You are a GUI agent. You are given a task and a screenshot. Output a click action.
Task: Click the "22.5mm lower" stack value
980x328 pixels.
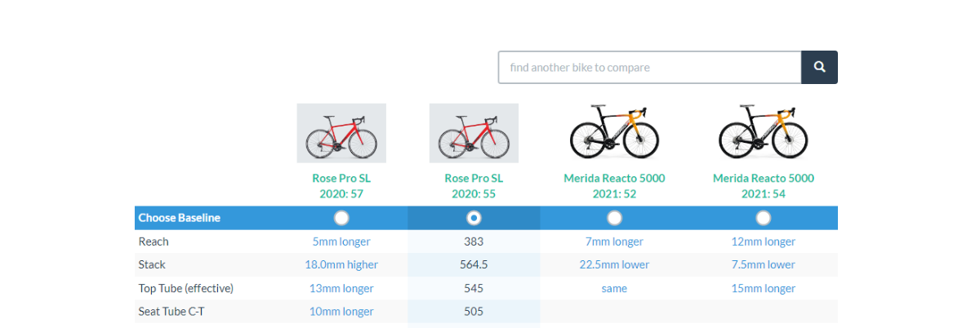[614, 264]
